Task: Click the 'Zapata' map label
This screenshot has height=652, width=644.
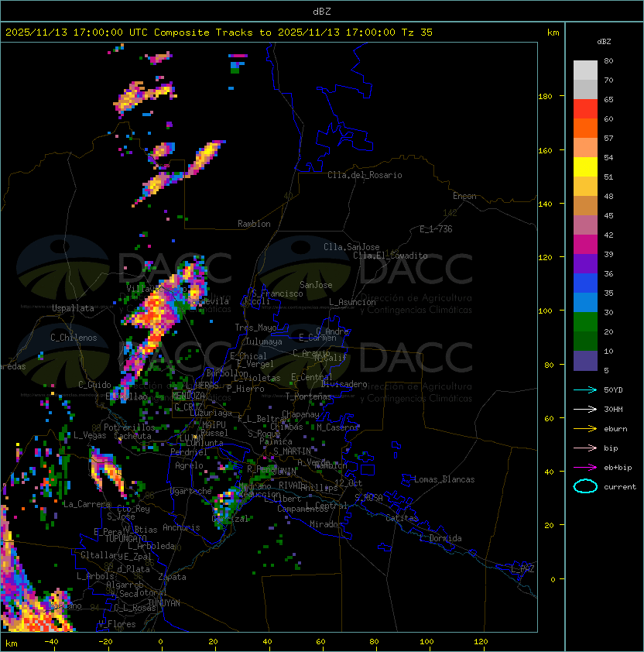Action: [x=172, y=577]
